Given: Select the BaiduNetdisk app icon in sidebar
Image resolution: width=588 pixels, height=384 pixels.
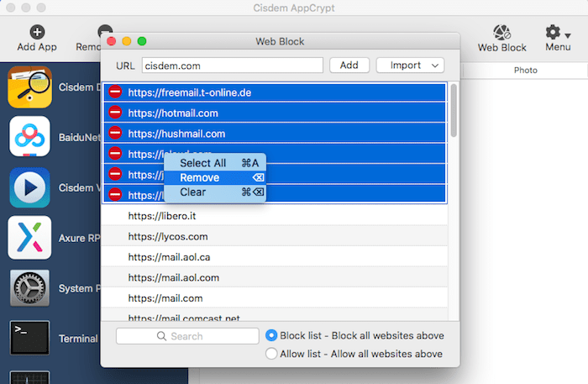Looking at the screenshot, I should click(29, 136).
